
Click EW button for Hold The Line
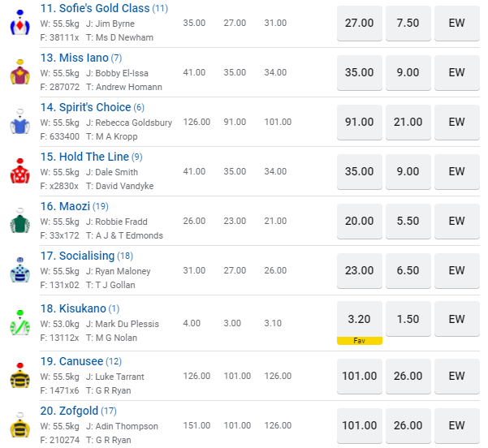tap(457, 172)
